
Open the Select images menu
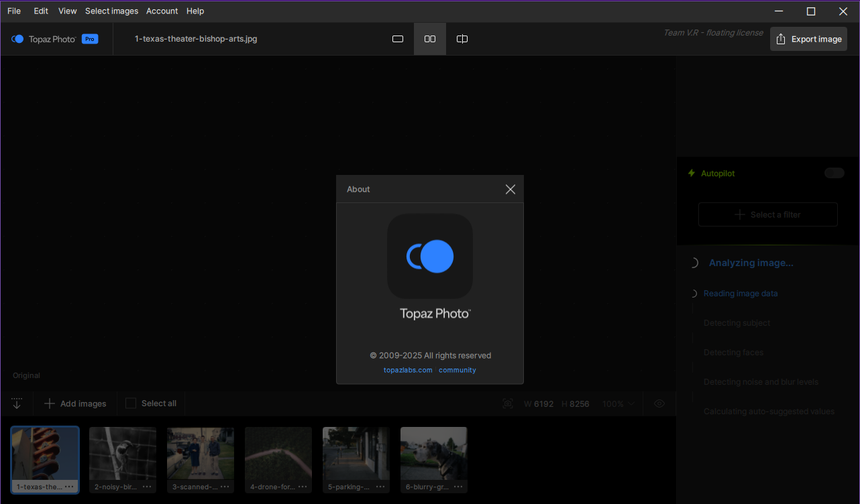[x=111, y=11]
